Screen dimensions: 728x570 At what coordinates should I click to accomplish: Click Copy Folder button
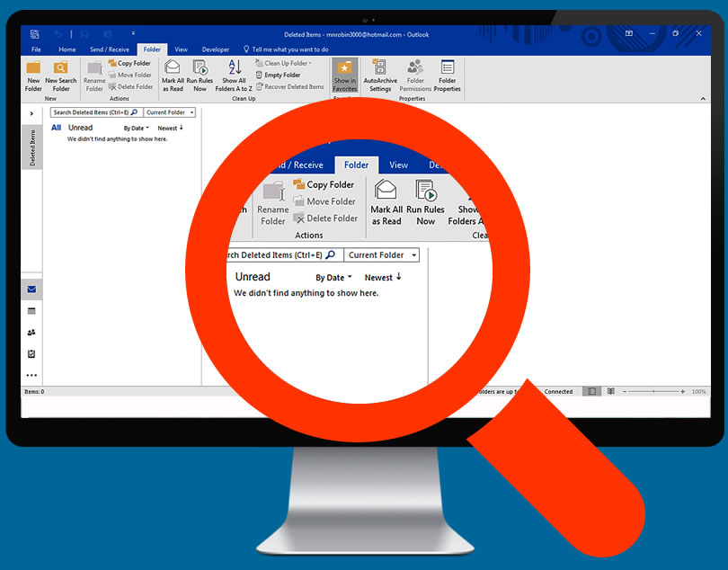[x=129, y=64]
